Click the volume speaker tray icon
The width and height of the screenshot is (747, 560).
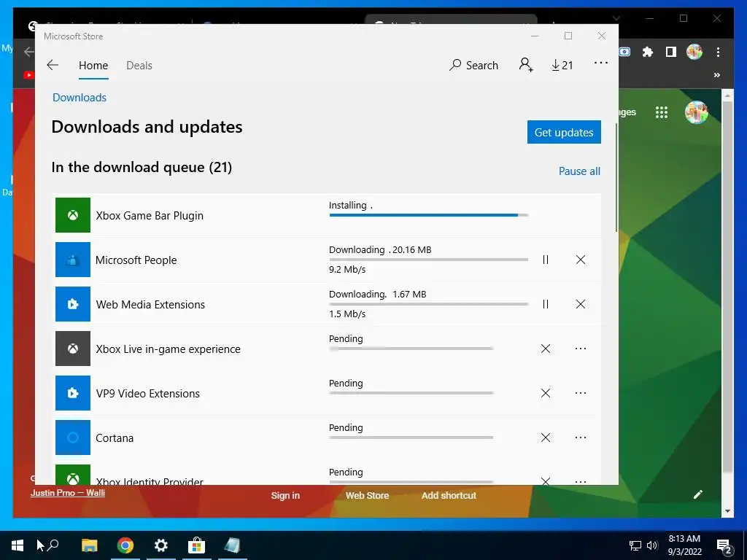coord(652,545)
